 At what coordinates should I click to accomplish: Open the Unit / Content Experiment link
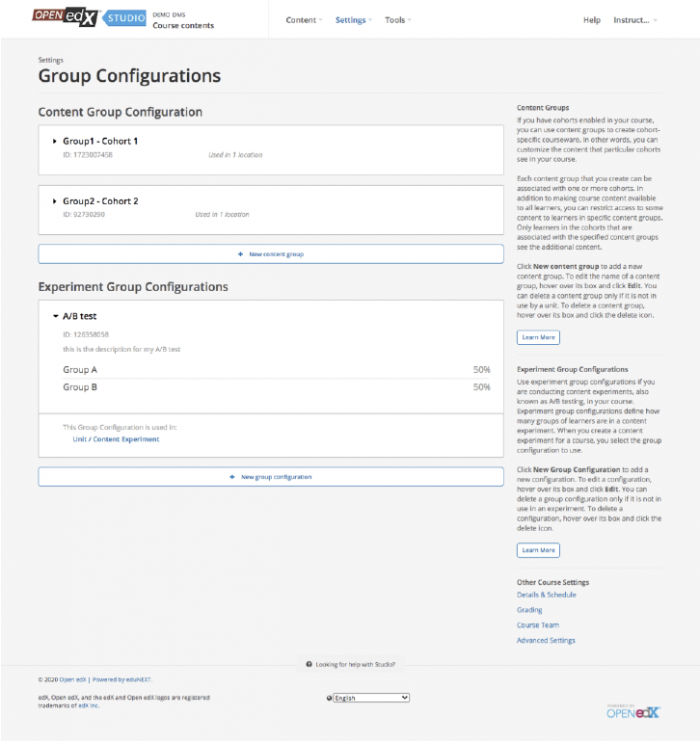(116, 439)
